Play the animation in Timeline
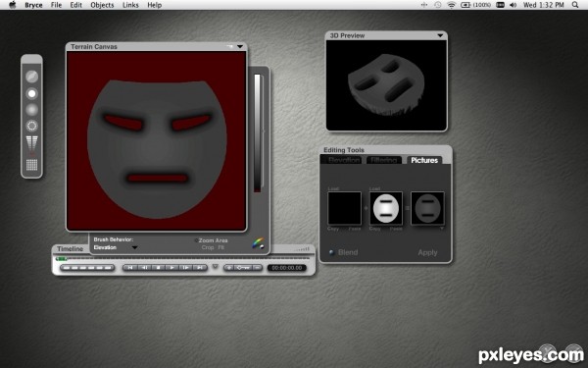This screenshot has width=588, height=368. pos(171,268)
